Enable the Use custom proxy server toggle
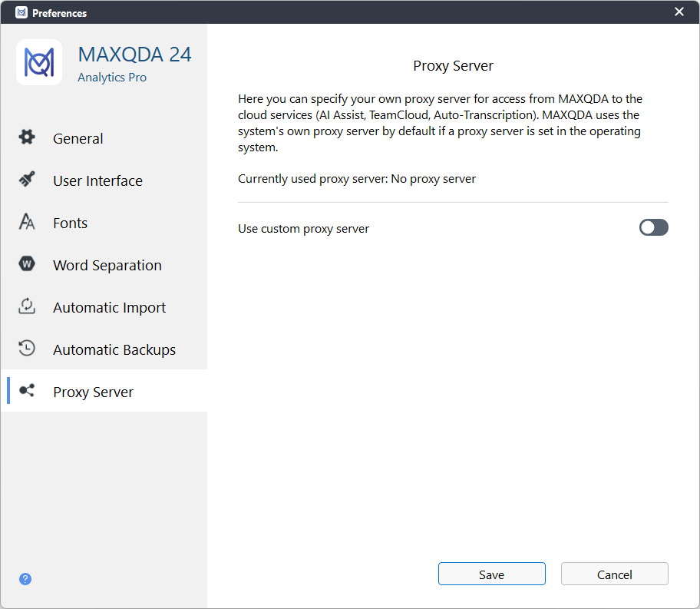700x609 pixels. point(654,227)
